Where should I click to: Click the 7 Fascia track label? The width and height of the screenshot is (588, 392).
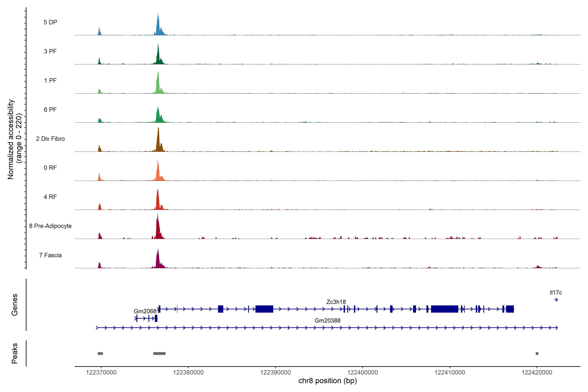click(50, 255)
